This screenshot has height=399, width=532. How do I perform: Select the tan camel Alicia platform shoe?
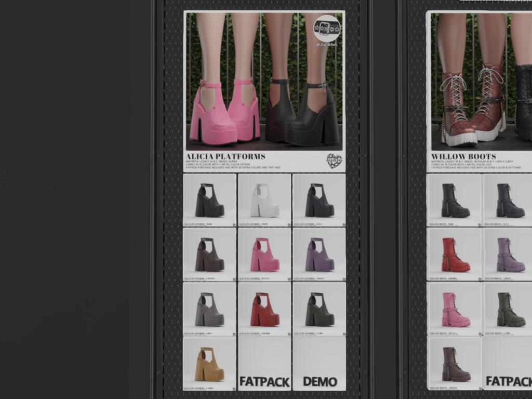click(209, 364)
